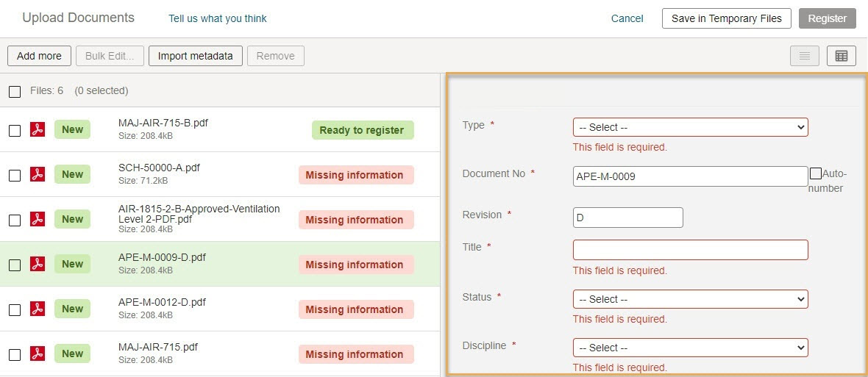Open Tell us what you think link

tap(218, 19)
